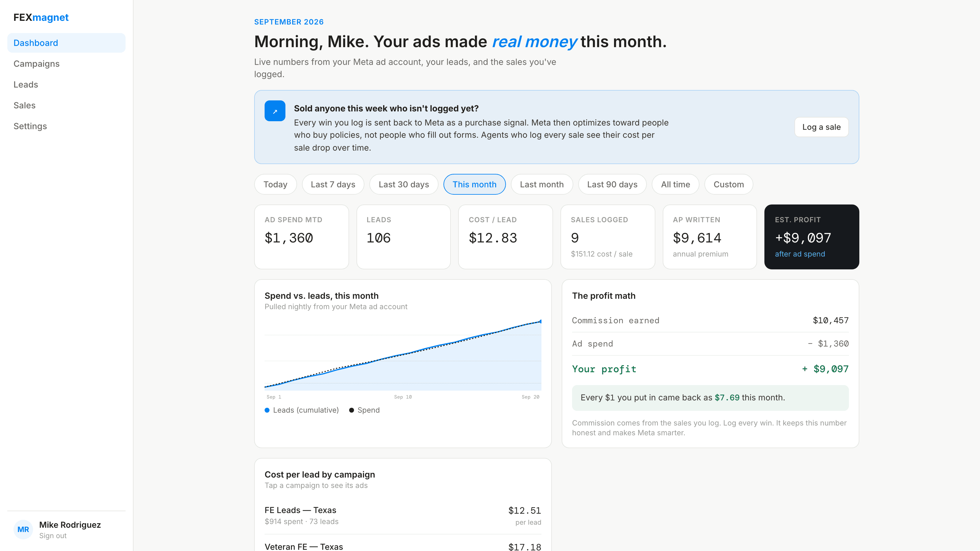Click the chart endpoint marker on the line
This screenshot has height=551, width=980.
point(541,321)
